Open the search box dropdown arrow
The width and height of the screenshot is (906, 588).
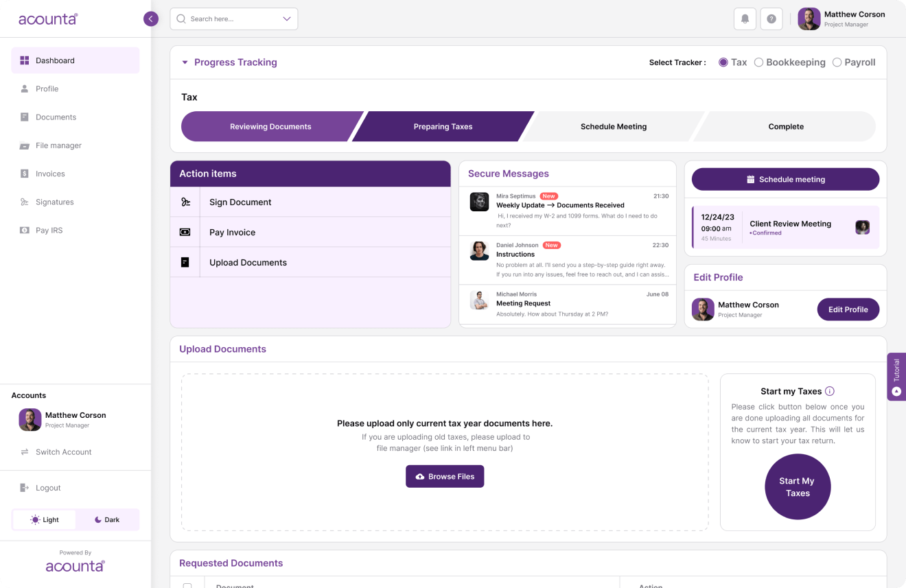287,19
